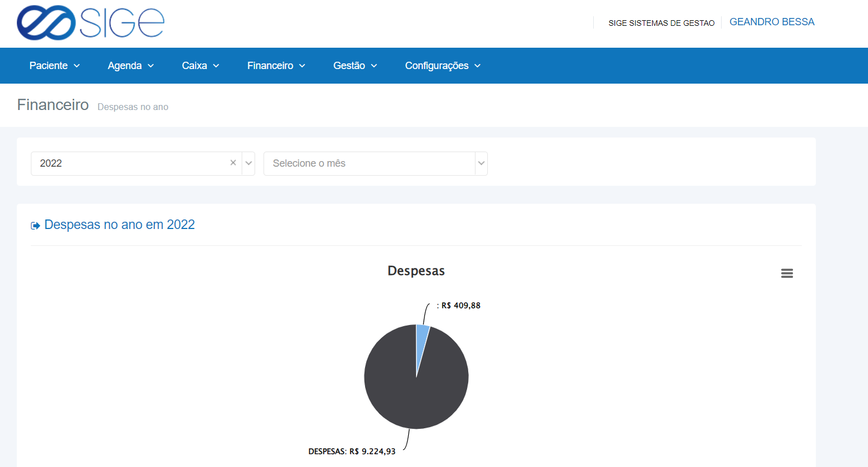This screenshot has width=868, height=467.
Task: Click SIGE SISTEMAS DE GESTAO text
Action: pyautogui.click(x=661, y=23)
